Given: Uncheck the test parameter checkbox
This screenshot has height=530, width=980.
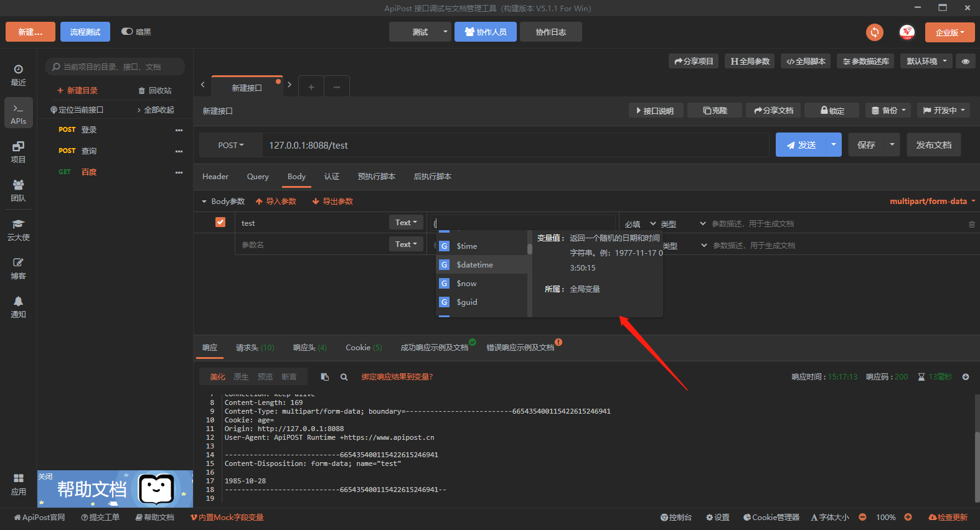Looking at the screenshot, I should point(220,222).
